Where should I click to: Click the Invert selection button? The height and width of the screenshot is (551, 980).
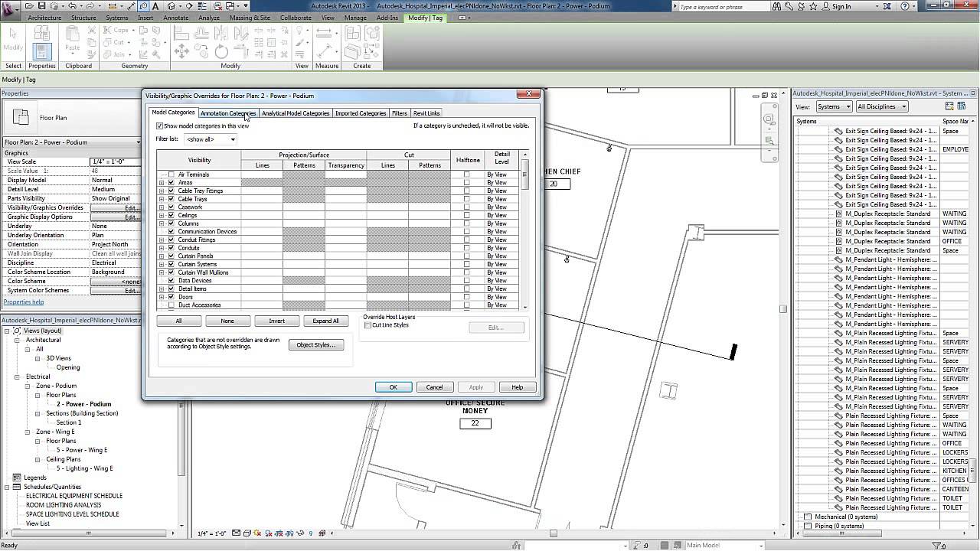(276, 321)
